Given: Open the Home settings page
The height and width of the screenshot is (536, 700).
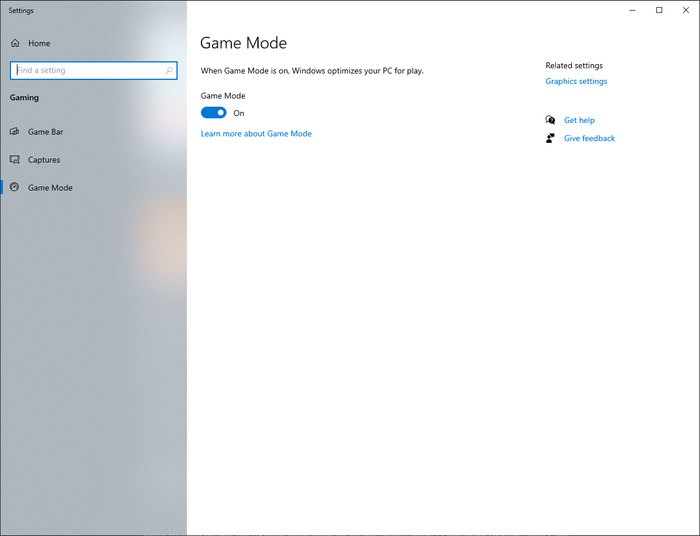Looking at the screenshot, I should click(x=39, y=43).
